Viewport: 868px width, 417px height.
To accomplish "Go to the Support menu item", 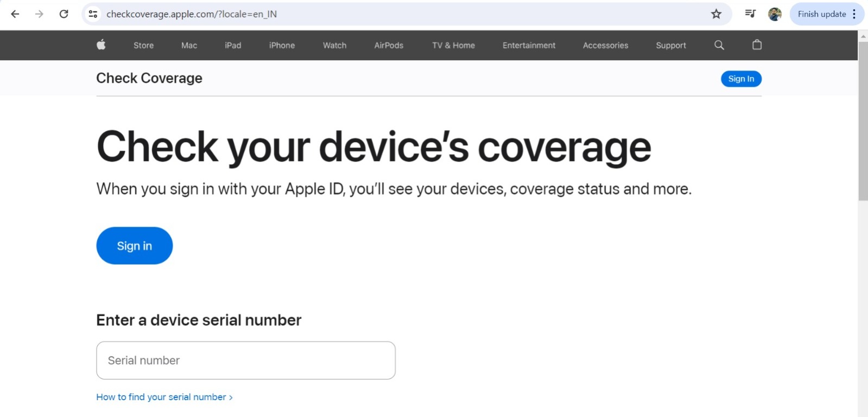I will (670, 46).
